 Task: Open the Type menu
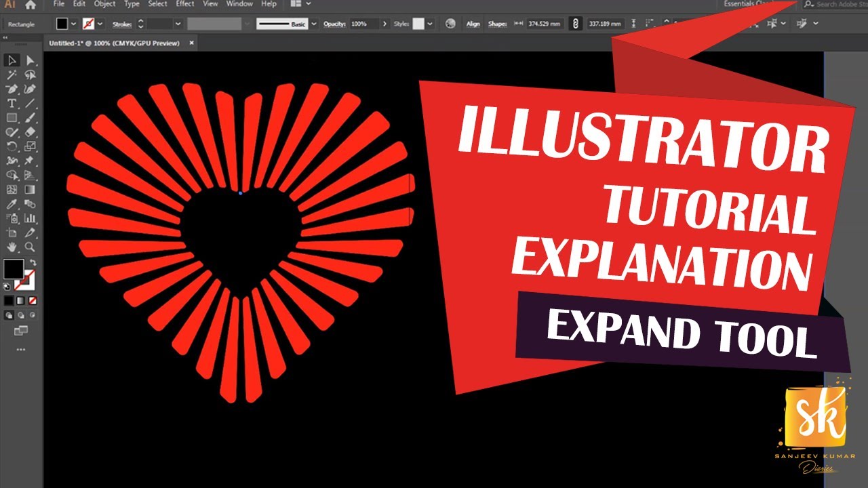pyautogui.click(x=132, y=4)
